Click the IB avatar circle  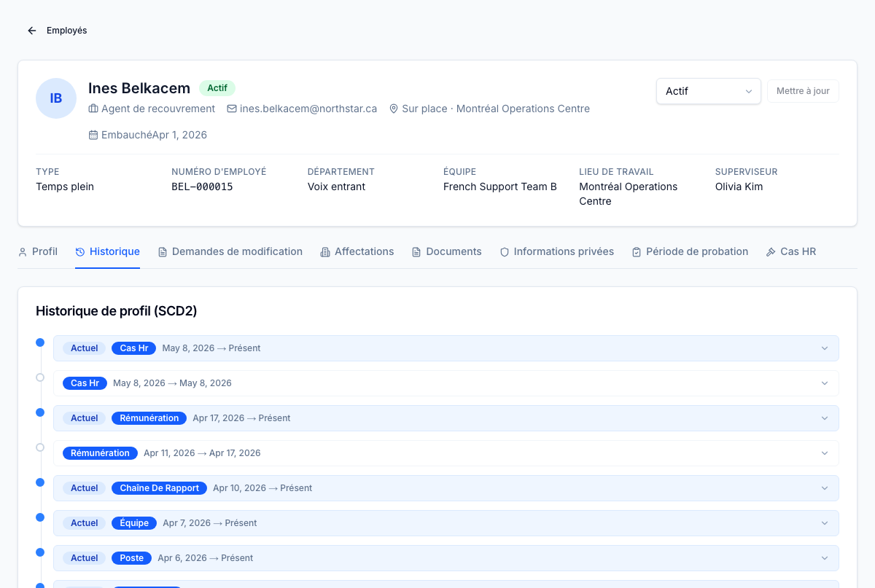56,98
